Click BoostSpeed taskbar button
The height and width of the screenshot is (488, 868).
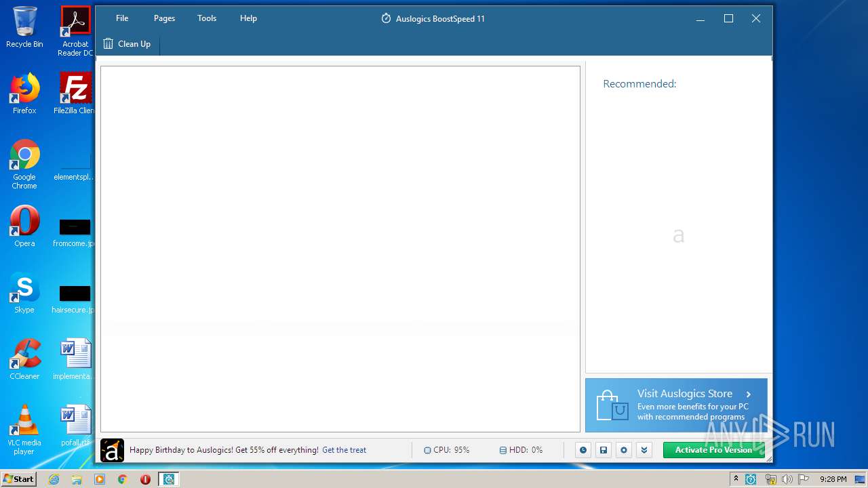pos(169,479)
